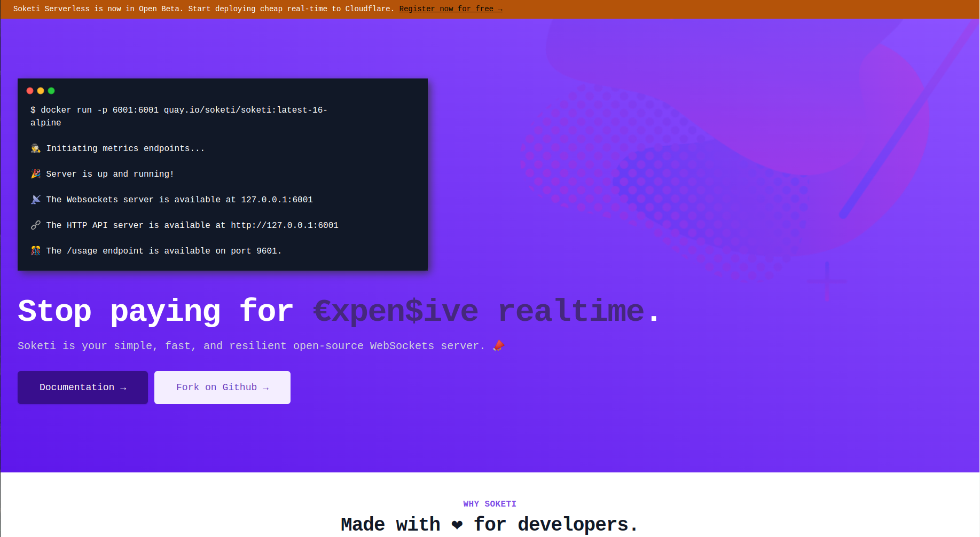Click the link icon beside HTTP API line

tap(36, 225)
